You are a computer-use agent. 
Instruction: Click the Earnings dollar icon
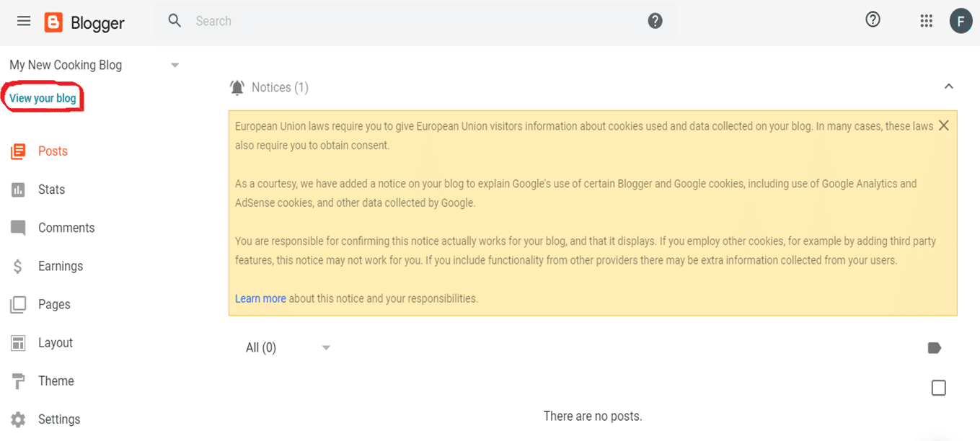18,267
